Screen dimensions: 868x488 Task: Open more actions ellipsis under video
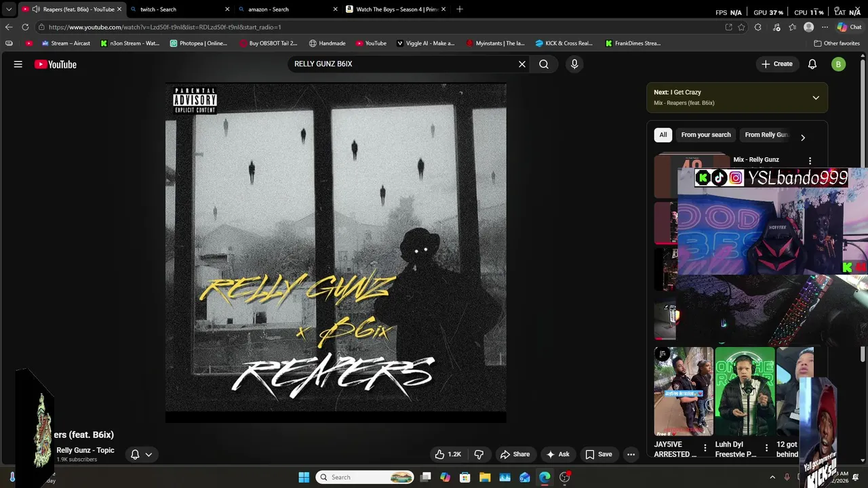pyautogui.click(x=631, y=454)
